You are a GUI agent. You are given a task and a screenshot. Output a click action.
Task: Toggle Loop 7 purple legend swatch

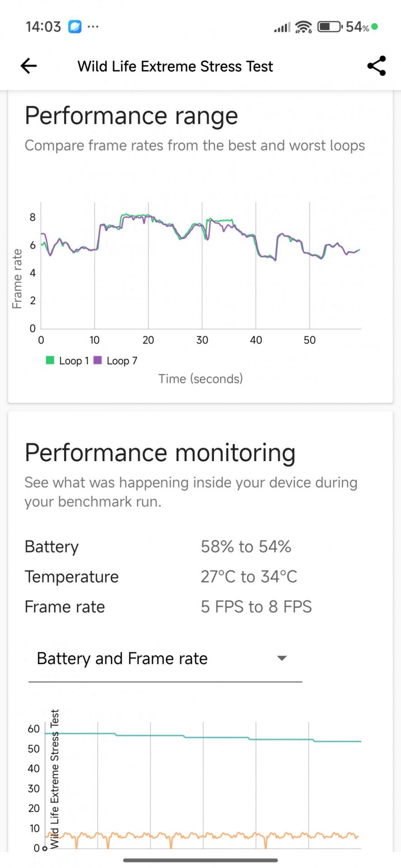pos(98,360)
